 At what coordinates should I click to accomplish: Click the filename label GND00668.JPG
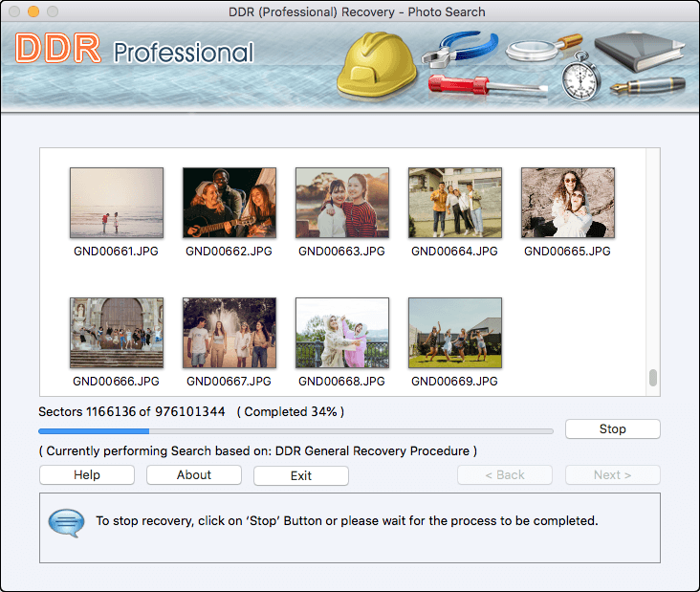[x=341, y=382]
